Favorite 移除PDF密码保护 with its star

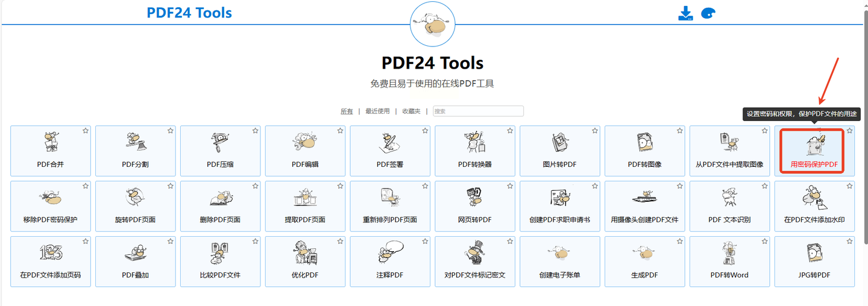point(86,186)
